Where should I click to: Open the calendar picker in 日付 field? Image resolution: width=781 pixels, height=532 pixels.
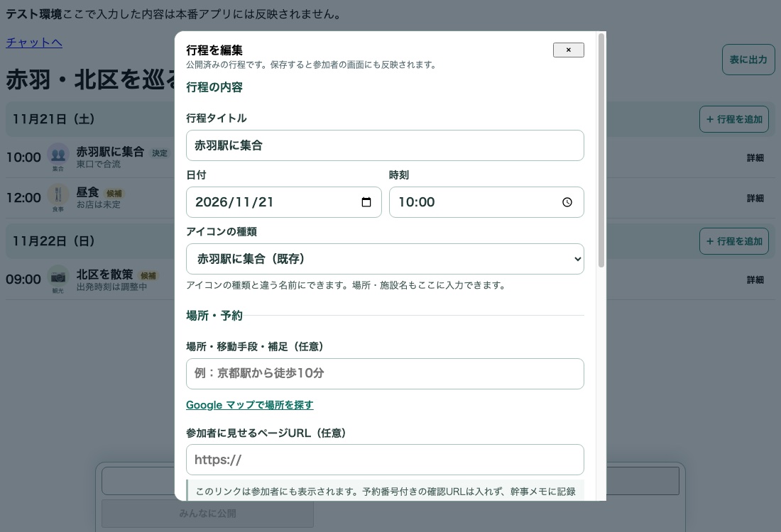click(x=366, y=202)
